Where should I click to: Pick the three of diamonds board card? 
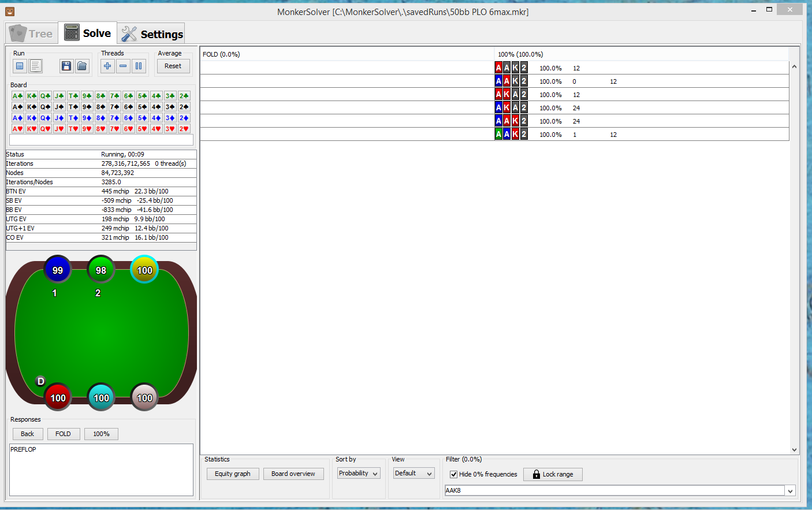pyautogui.click(x=170, y=118)
